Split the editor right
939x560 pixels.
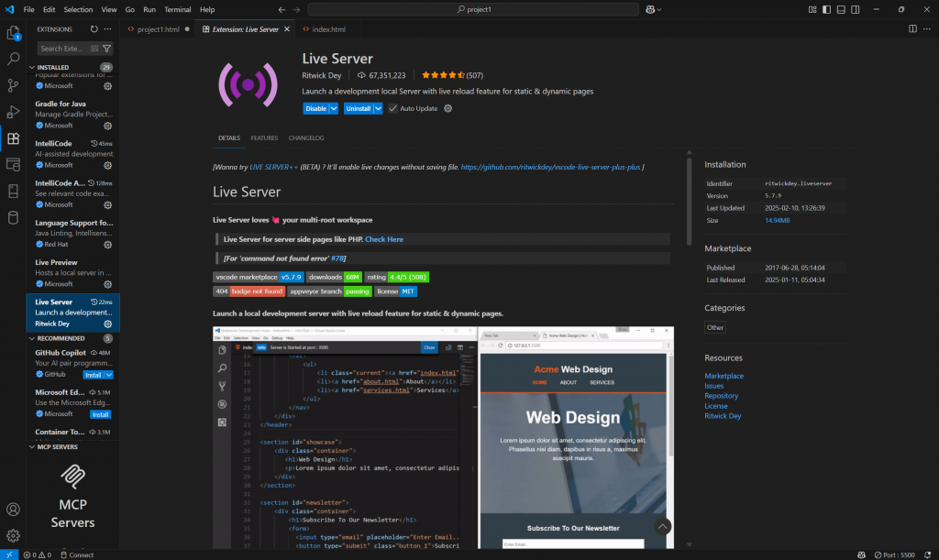[x=912, y=28]
